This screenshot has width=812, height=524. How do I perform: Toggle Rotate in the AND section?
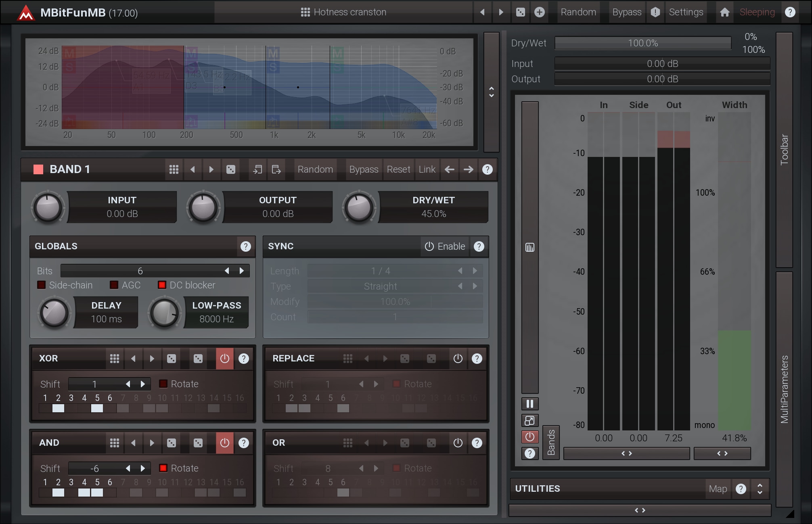point(163,468)
